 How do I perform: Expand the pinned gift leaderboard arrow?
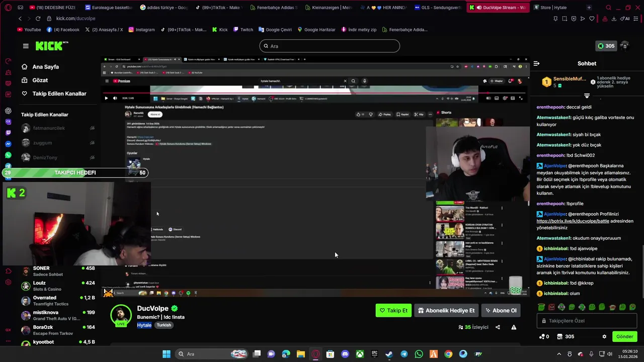pos(587,96)
